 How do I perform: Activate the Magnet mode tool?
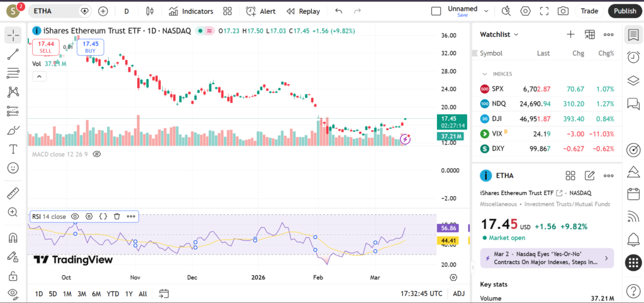(x=13, y=238)
